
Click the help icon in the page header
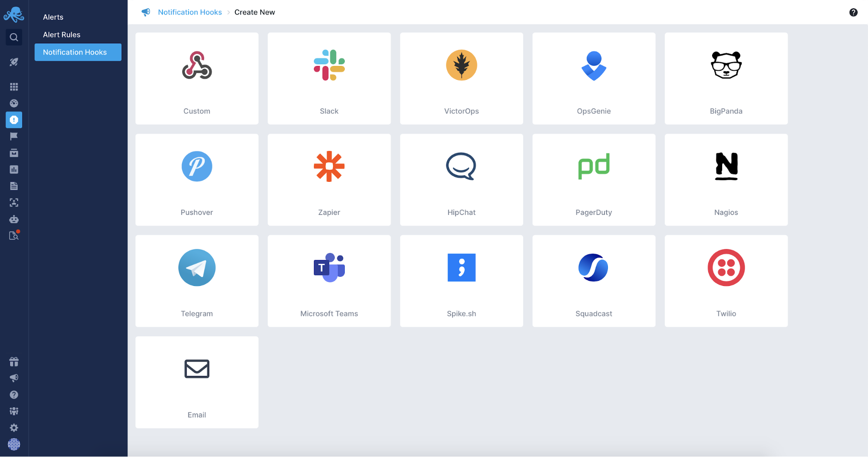coord(853,12)
